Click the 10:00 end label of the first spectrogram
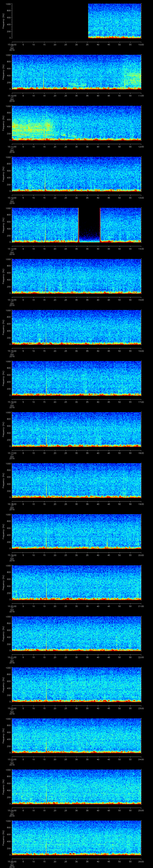Screen dimensions: 153x868 click(x=141, y=44)
